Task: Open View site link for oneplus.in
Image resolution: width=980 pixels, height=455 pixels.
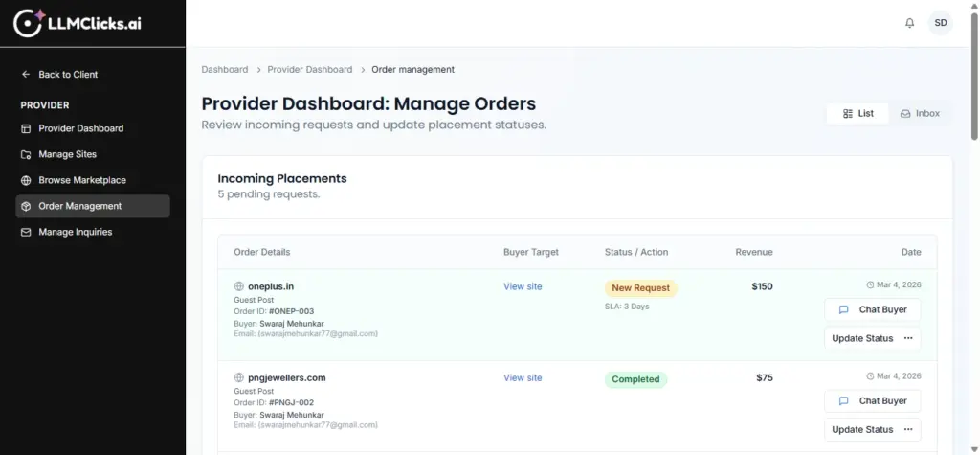Action: pos(523,286)
